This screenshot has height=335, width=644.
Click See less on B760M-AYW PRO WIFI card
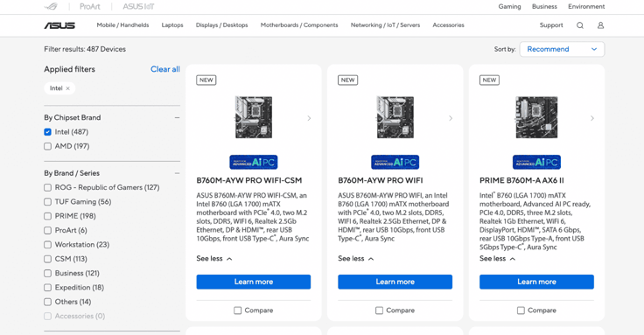[355, 259]
